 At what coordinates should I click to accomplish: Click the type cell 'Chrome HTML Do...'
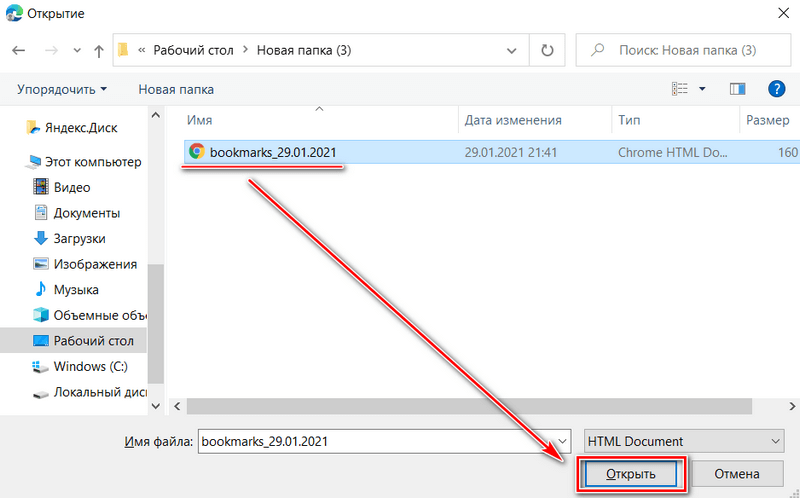(x=672, y=152)
